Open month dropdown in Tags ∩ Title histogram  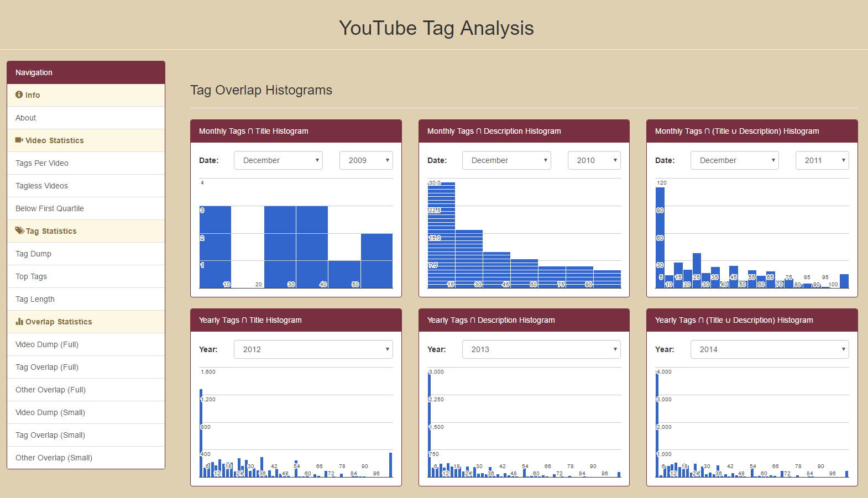pos(278,160)
